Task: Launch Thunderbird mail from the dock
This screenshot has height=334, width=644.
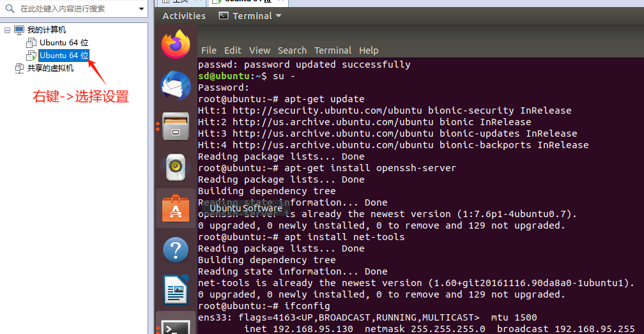Action: (x=176, y=86)
